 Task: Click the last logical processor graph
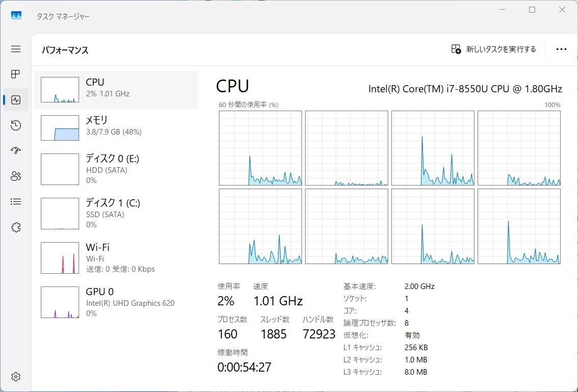(519, 226)
